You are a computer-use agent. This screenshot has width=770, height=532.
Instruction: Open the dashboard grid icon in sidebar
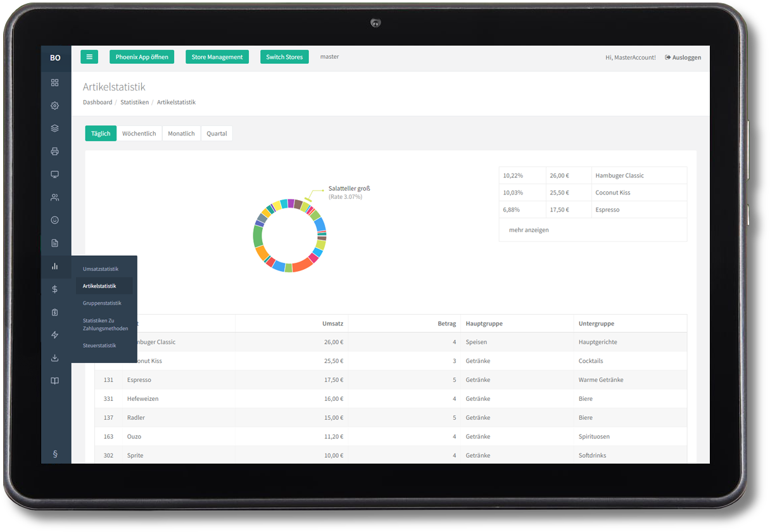pyautogui.click(x=55, y=82)
